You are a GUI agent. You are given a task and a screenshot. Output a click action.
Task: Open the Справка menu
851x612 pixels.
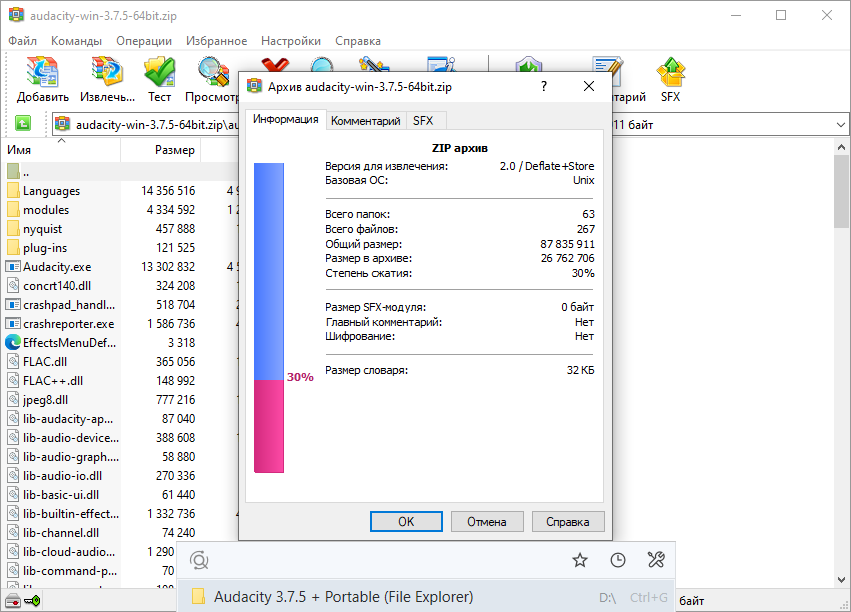pos(358,41)
